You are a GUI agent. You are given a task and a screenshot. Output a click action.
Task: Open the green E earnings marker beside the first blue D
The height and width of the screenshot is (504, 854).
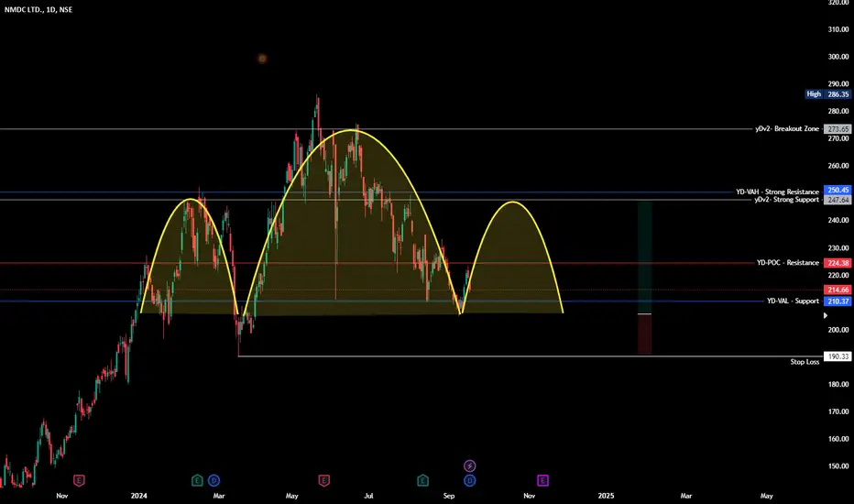pos(197,480)
